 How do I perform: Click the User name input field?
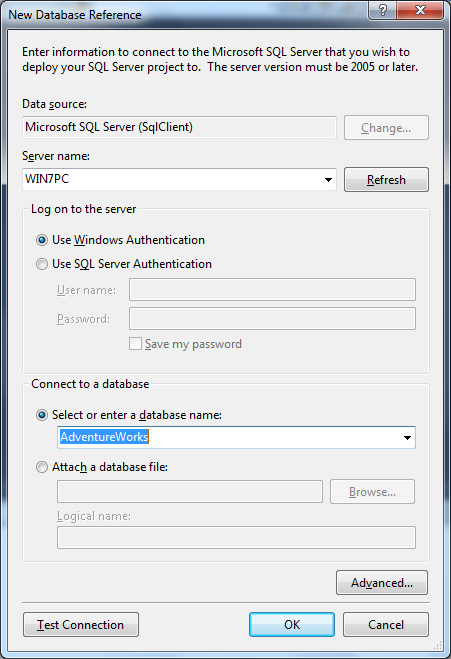(272, 290)
